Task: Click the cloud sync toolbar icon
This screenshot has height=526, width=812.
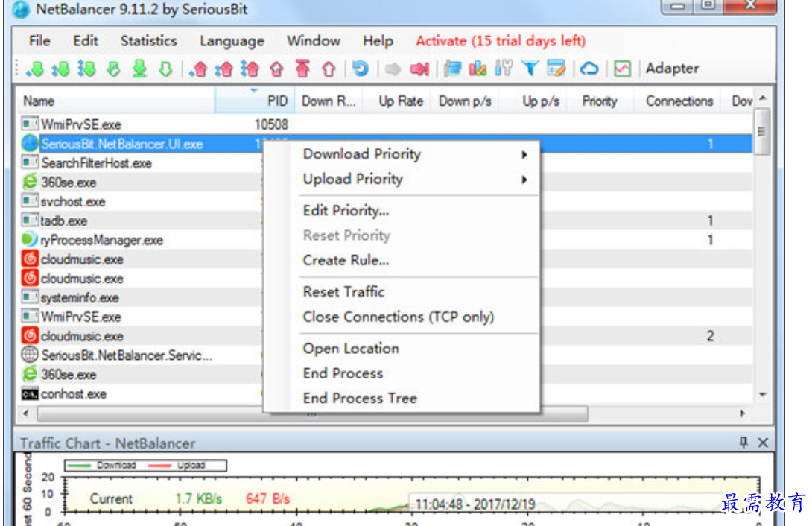Action: tap(589, 69)
